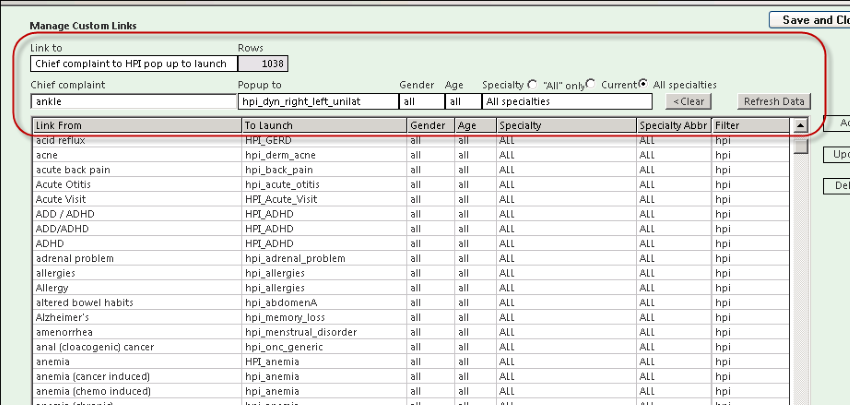This screenshot has width=850, height=405.
Task: Select the Allergy row
Action: 411,287
